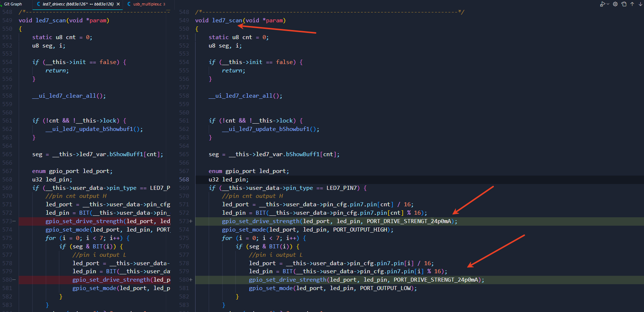Click 'u8 seg, i;' in the modified pane
Viewport: 644px width, 312px height.
pos(225,46)
